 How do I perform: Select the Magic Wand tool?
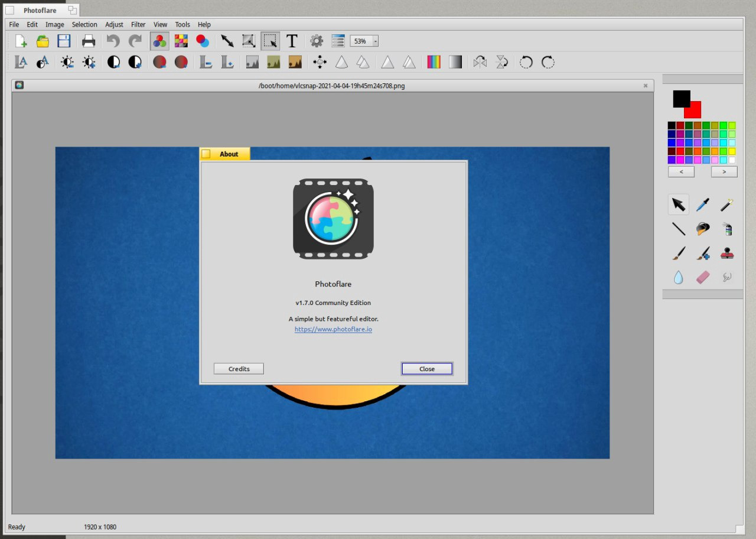click(x=726, y=205)
